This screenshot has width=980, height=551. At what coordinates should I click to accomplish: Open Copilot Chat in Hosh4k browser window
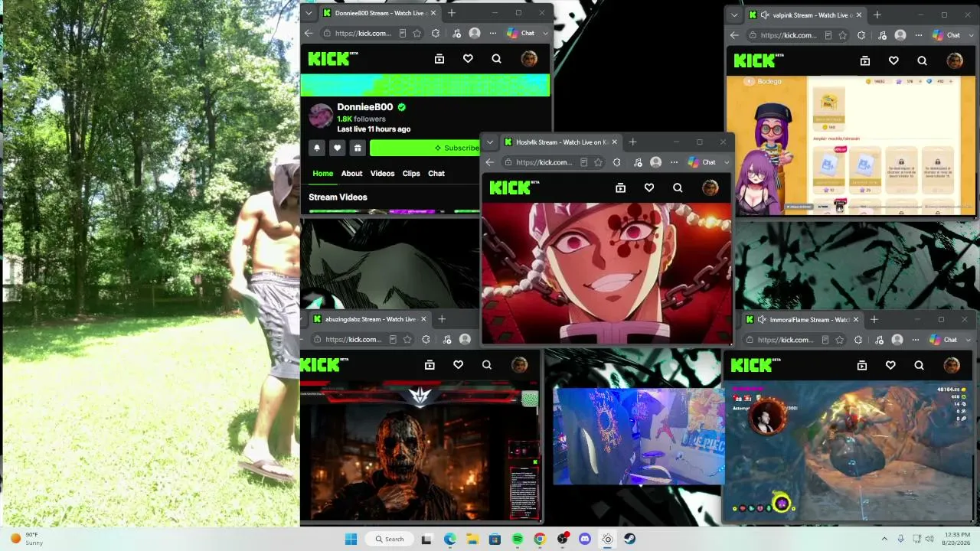[702, 162]
